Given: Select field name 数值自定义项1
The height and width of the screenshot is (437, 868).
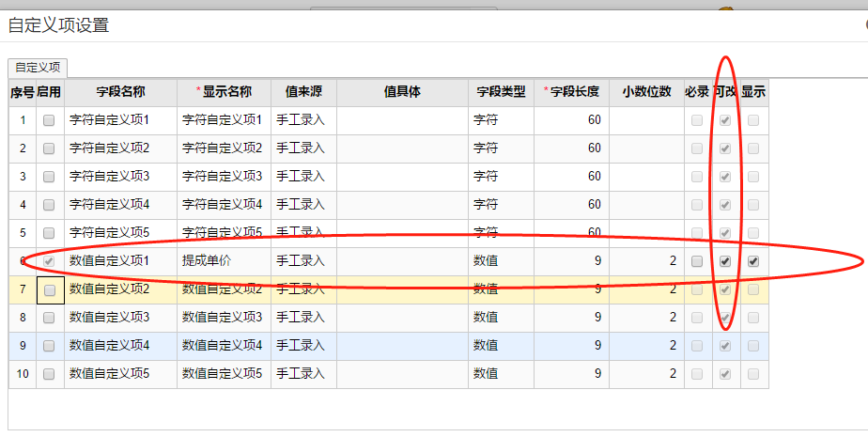Looking at the screenshot, I should [120, 261].
